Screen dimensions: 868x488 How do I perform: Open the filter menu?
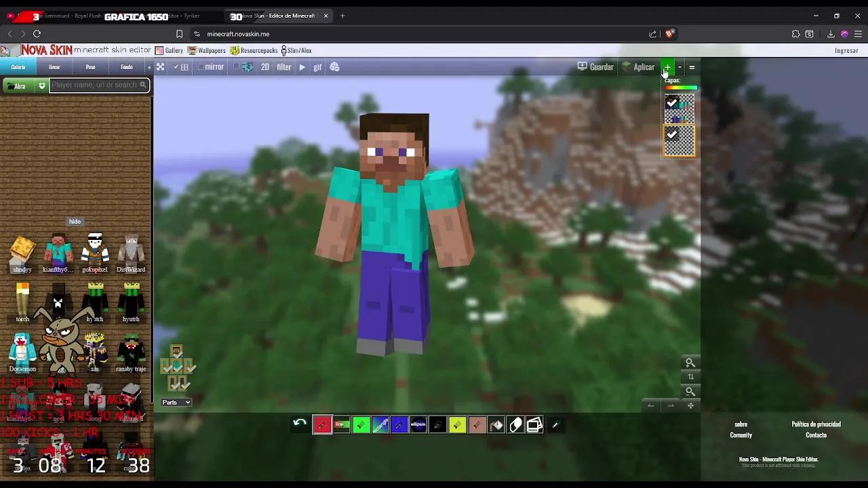pos(284,66)
